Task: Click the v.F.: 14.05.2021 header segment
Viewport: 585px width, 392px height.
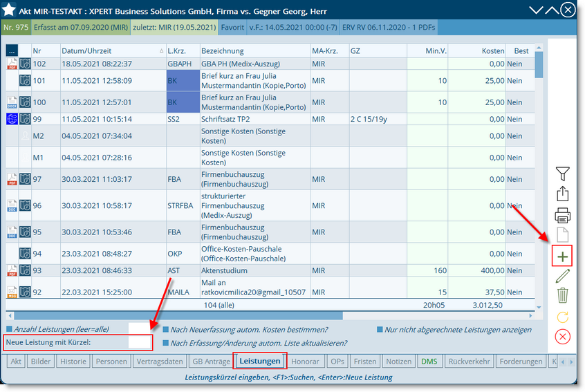Action: 293,27
